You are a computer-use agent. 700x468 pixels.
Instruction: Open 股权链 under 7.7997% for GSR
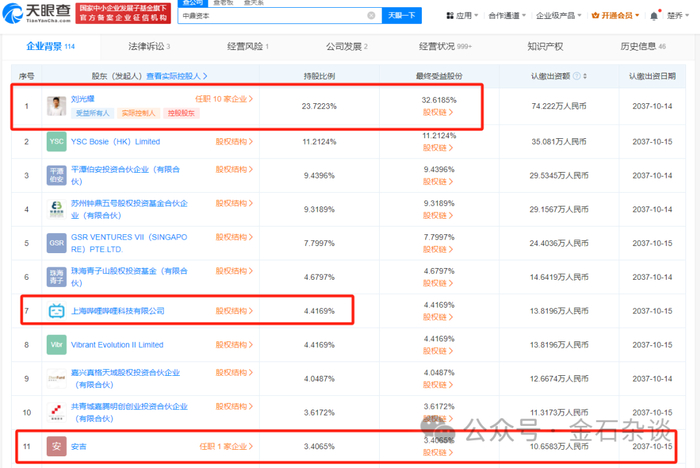pyautogui.click(x=438, y=250)
